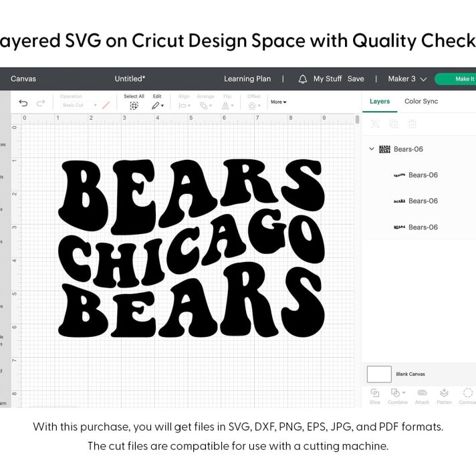Click the Arrange tool icon
The image size is (476, 476).
(x=203, y=106)
